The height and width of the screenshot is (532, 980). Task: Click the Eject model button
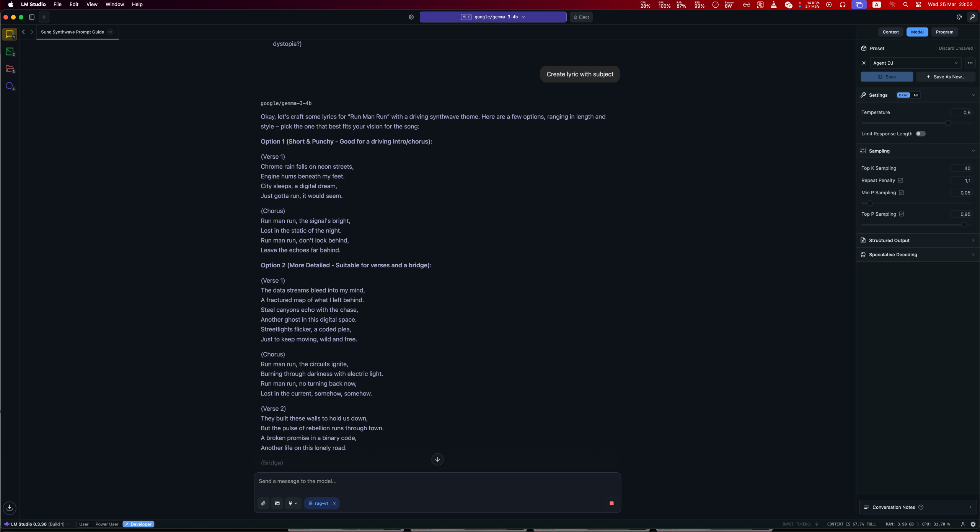[x=581, y=17]
